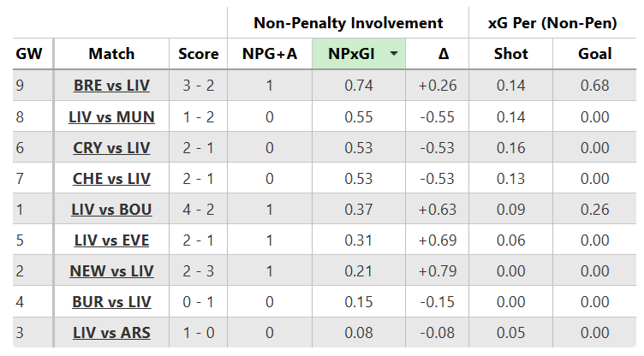
Task: Open the BRE vs LIV match link
Action: [111, 86]
